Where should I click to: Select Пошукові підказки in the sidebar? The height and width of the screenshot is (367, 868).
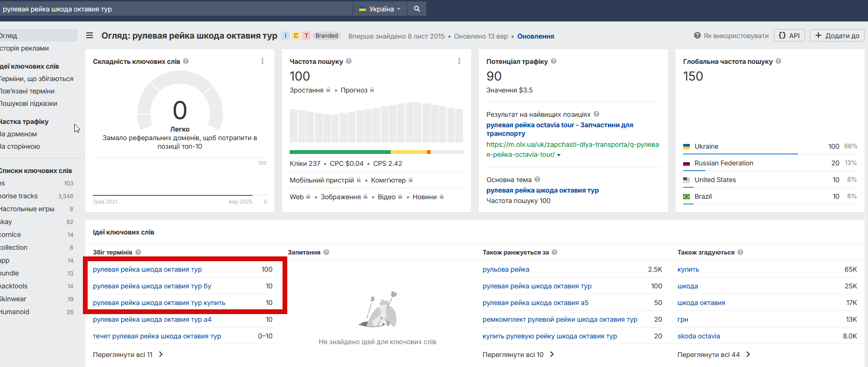click(x=29, y=103)
